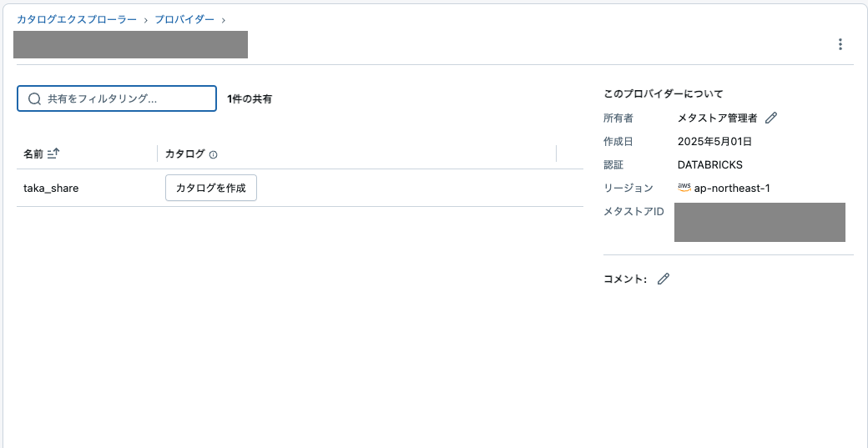Click the AWS region logo
Image resolution: width=868 pixels, height=448 pixels.
(684, 188)
